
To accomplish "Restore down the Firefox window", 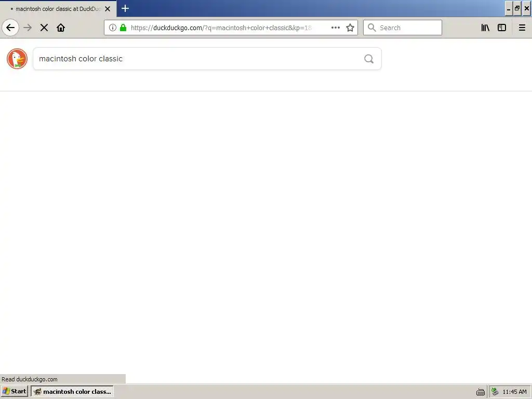I will click(x=517, y=9).
